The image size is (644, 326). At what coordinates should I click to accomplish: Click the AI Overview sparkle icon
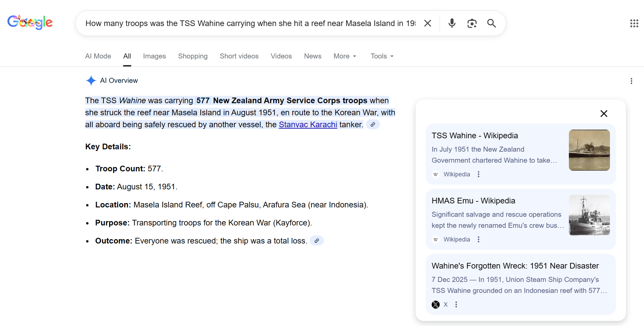pyautogui.click(x=91, y=80)
